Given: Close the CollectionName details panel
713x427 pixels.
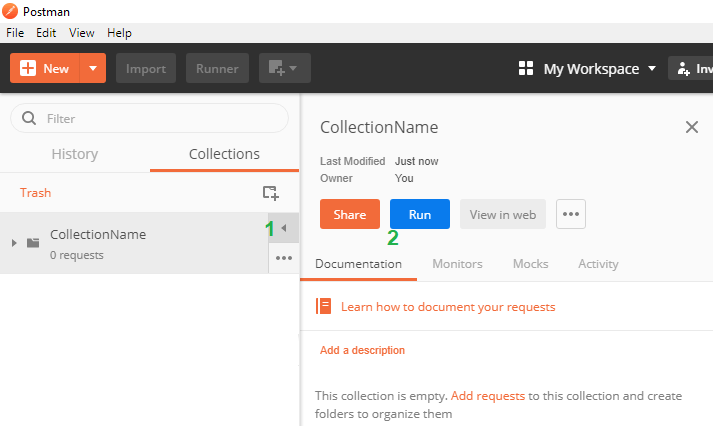Looking at the screenshot, I should coord(691,127).
